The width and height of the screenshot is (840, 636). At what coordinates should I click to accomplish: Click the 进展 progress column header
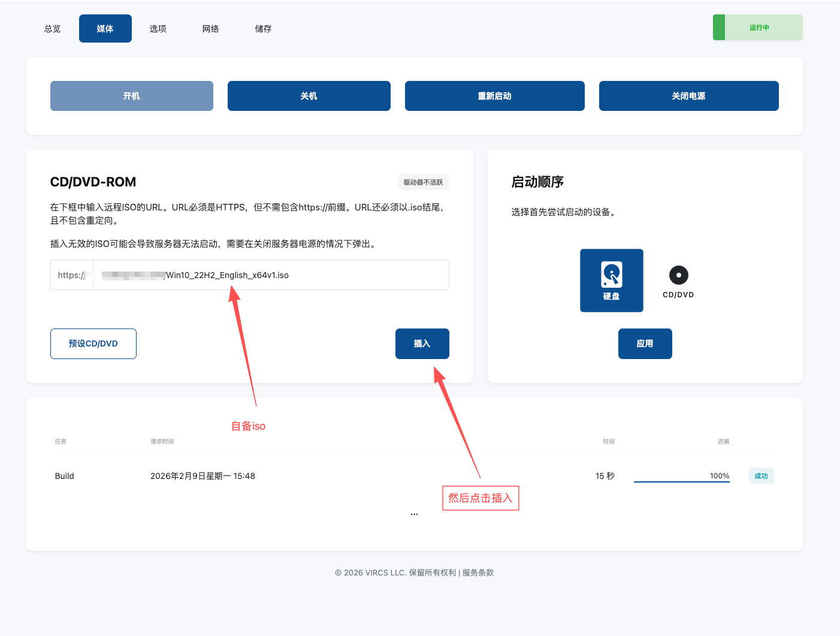tap(723, 442)
